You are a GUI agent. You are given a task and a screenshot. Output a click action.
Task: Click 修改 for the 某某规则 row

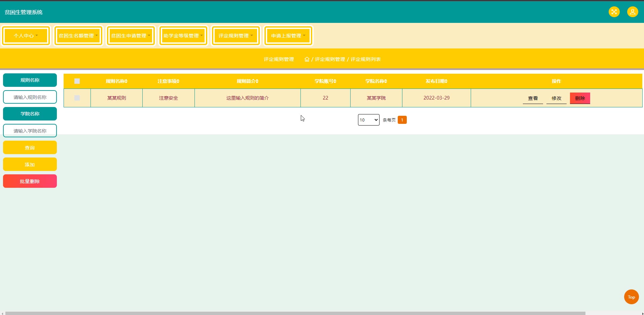point(557,98)
